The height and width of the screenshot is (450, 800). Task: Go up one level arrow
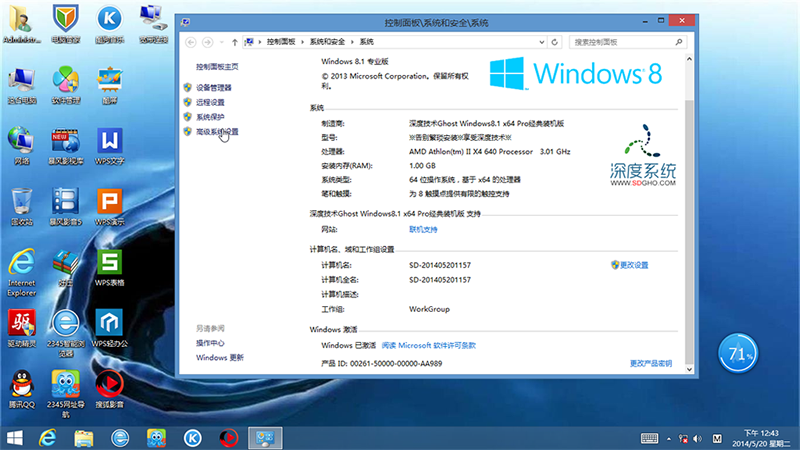click(x=235, y=42)
